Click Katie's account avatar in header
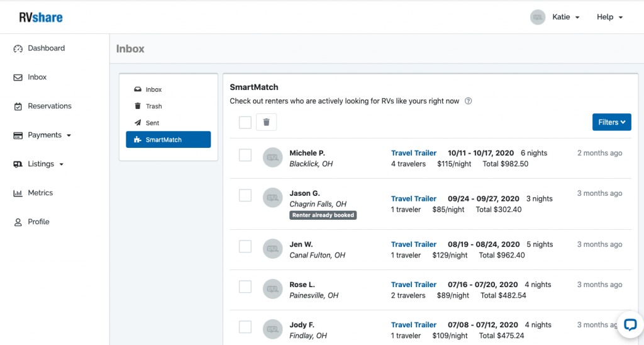Screen dimensions: 644x345 (538, 17)
